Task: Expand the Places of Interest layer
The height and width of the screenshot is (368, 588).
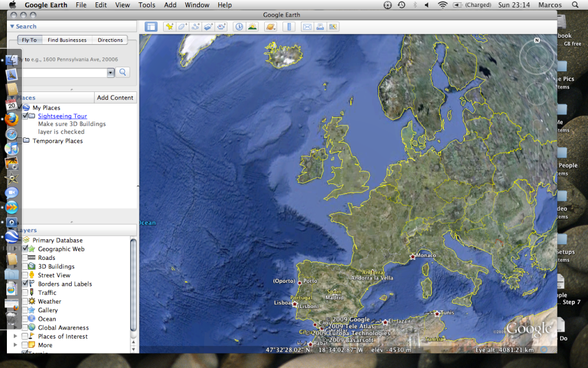Action: (16, 336)
